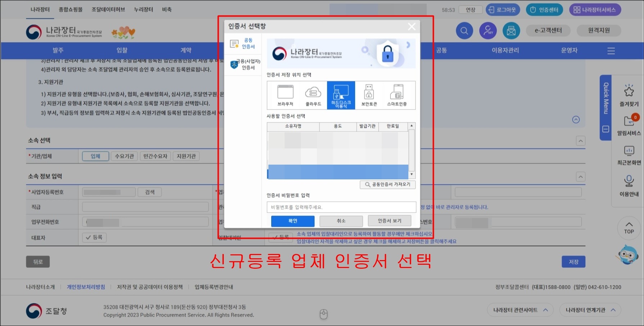Collapse the guidance info section arrow

(576, 120)
